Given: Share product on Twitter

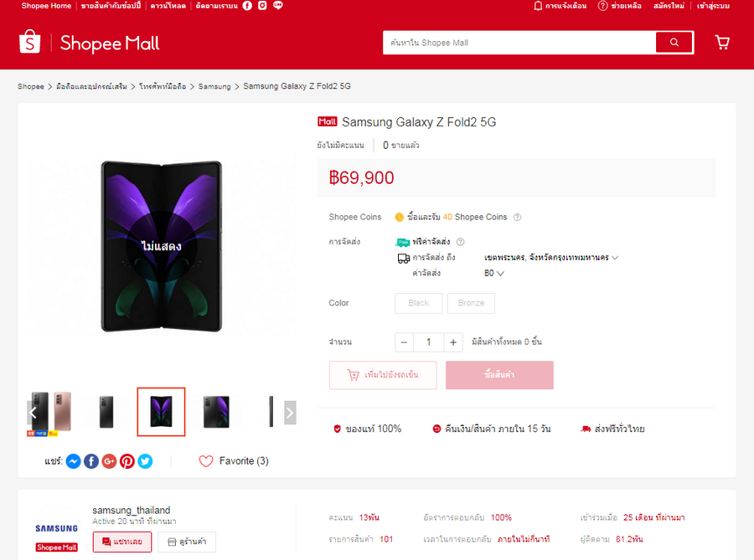Looking at the screenshot, I should tap(145, 461).
